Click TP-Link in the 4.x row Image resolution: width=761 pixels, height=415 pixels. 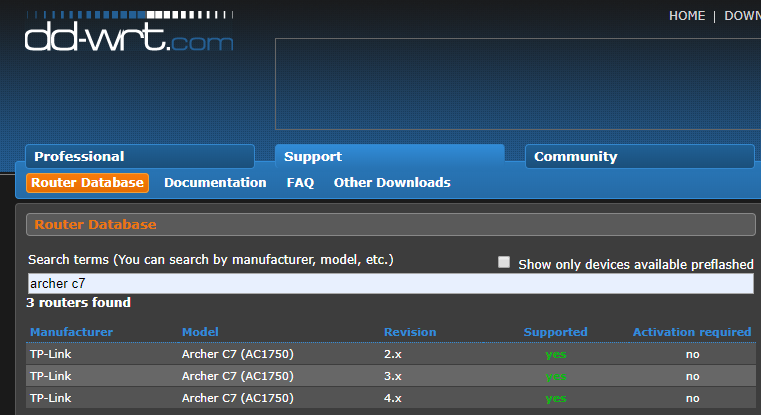[x=50, y=398]
